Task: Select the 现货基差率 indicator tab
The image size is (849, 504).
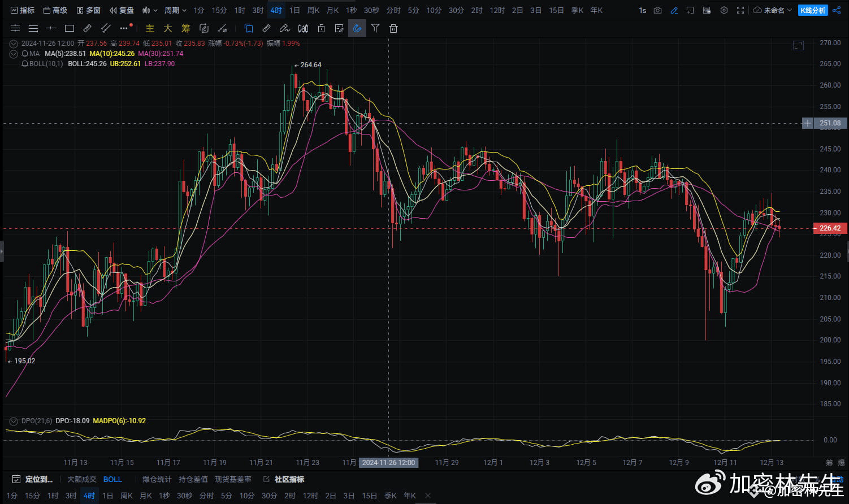Action: pyautogui.click(x=233, y=479)
